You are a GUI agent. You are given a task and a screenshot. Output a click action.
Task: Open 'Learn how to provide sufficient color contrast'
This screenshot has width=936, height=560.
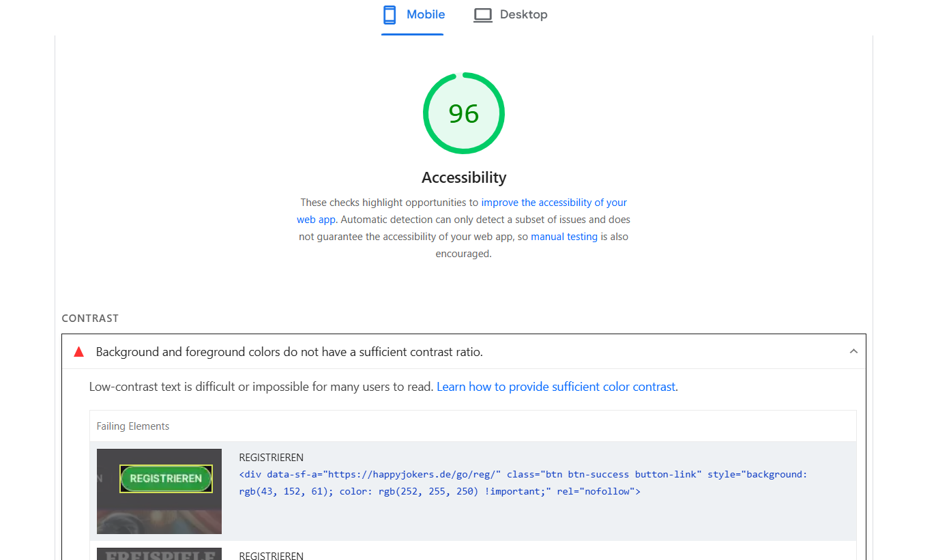tap(556, 387)
